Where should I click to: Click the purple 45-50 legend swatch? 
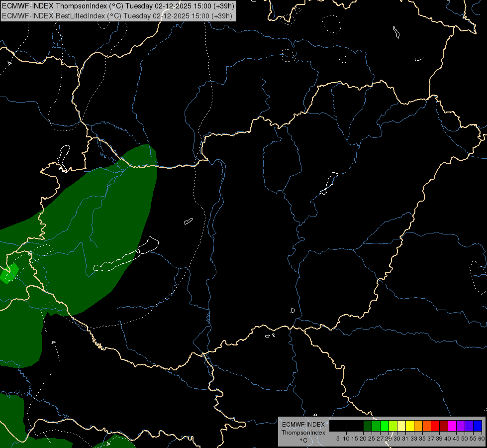pyautogui.click(x=461, y=426)
